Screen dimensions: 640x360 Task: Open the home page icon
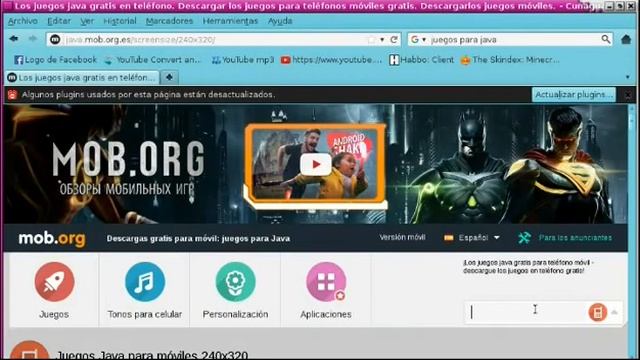coord(626,40)
